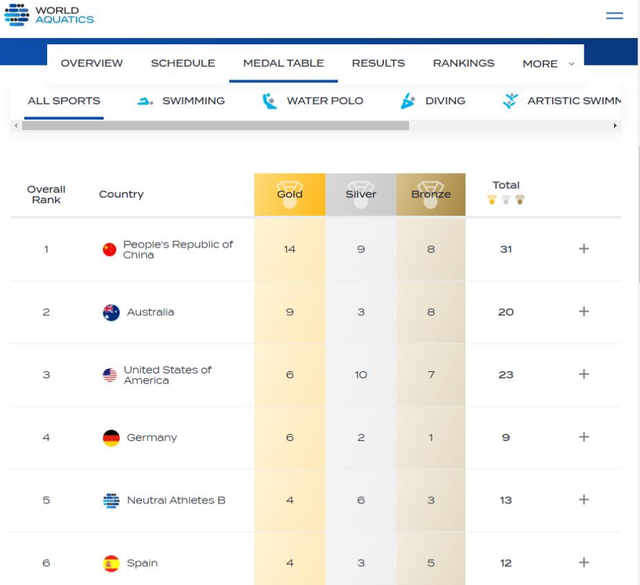The height and width of the screenshot is (585, 640).
Task: Click the Neutral Athletes B emblem
Action: [x=111, y=500]
